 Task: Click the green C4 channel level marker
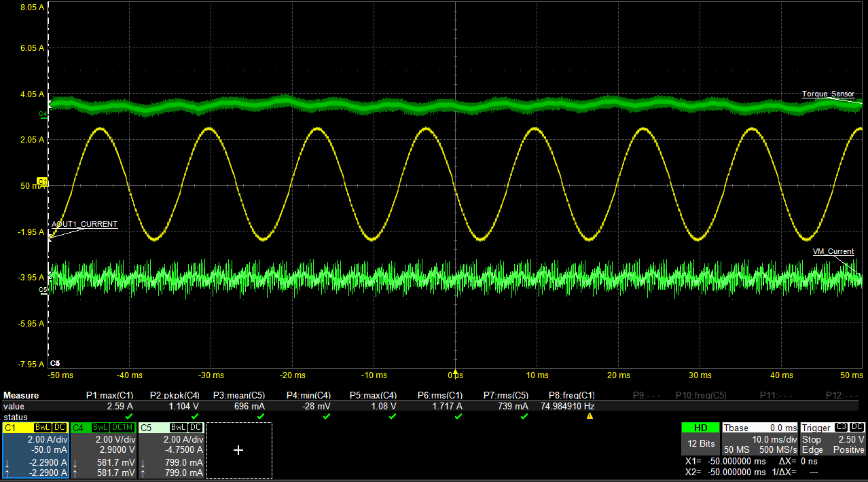tap(43, 114)
